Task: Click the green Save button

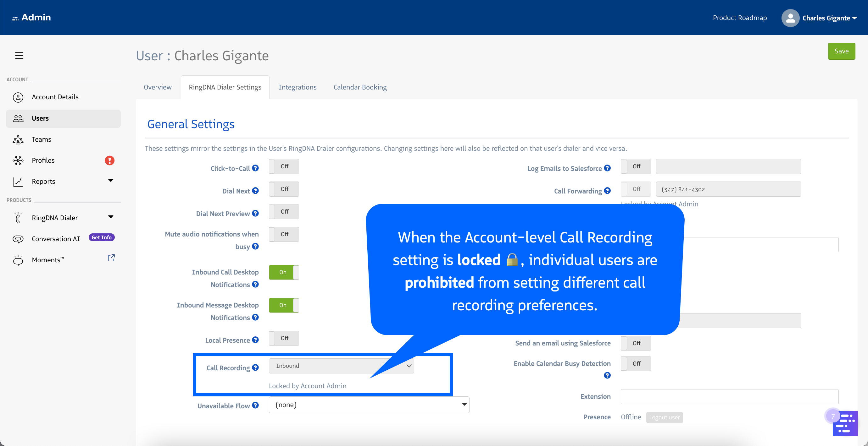Action: tap(841, 51)
